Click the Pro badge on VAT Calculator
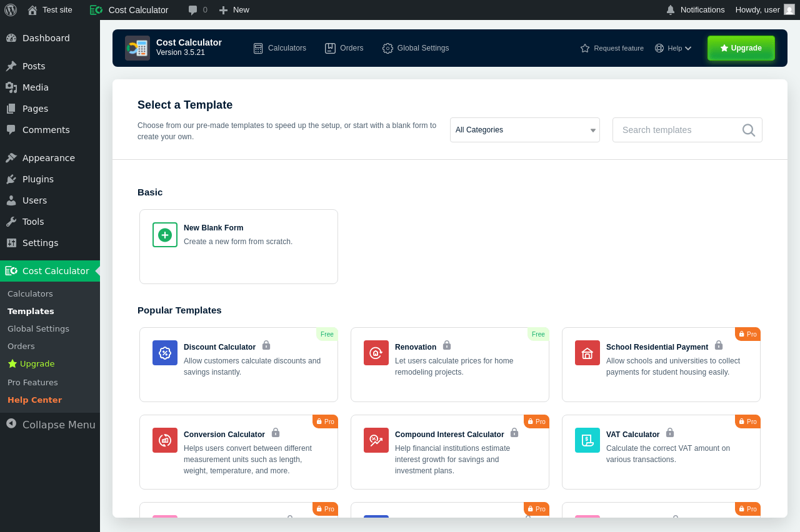Screen dimensions: 800x532 tap(747, 421)
